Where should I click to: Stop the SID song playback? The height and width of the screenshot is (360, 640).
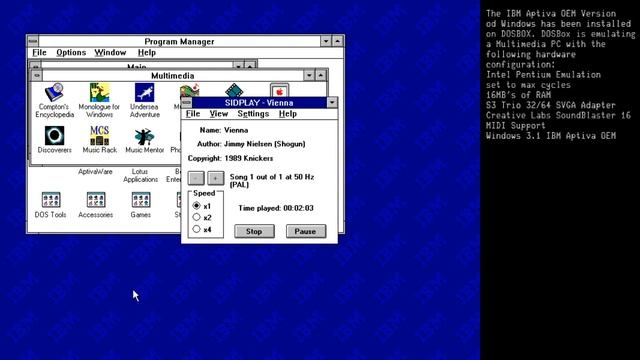coord(254,231)
